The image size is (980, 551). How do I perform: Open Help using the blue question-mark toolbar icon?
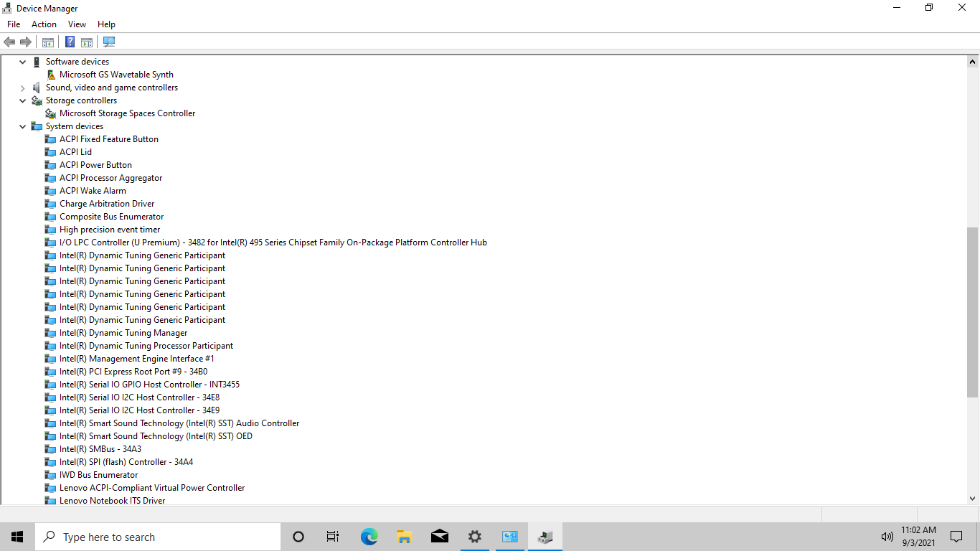[x=70, y=42]
